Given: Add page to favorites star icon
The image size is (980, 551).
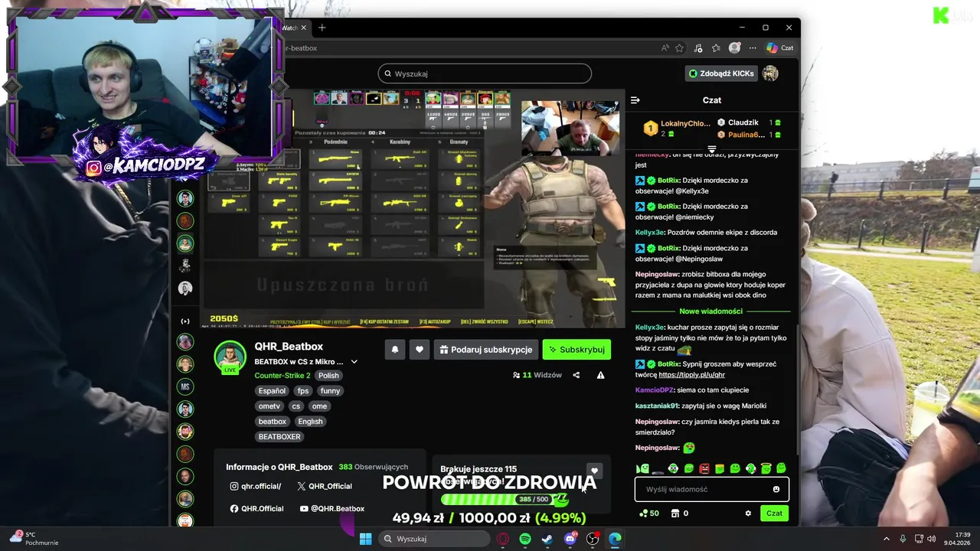Looking at the screenshot, I should [x=679, y=47].
